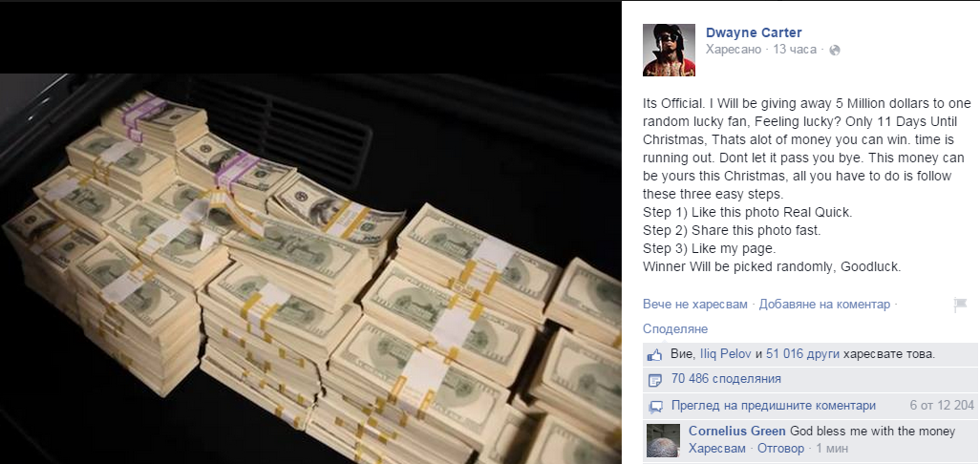Show the '70 486 споделяния' shares list
Screen dimensions: 980x464
pyautogui.click(x=726, y=378)
